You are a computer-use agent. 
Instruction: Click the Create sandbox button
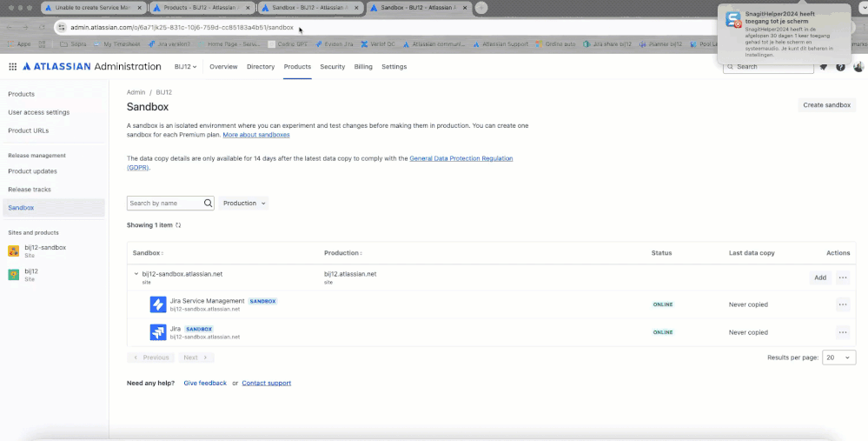826,105
